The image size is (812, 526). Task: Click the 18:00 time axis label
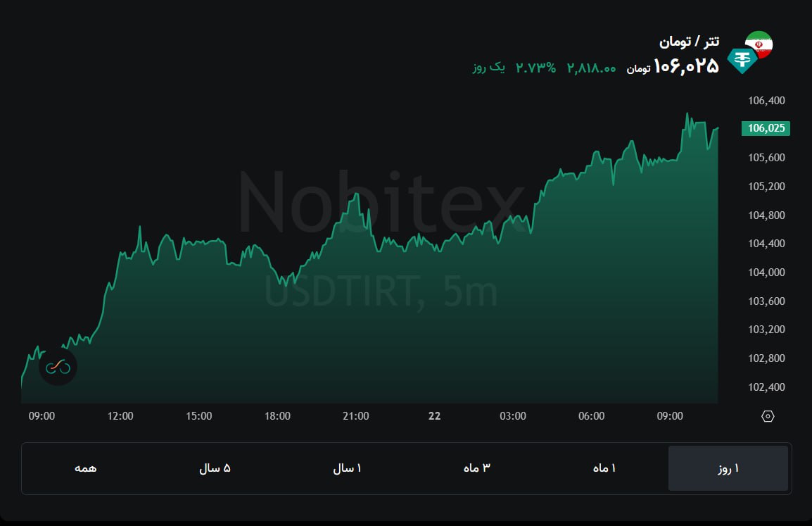[x=277, y=416]
